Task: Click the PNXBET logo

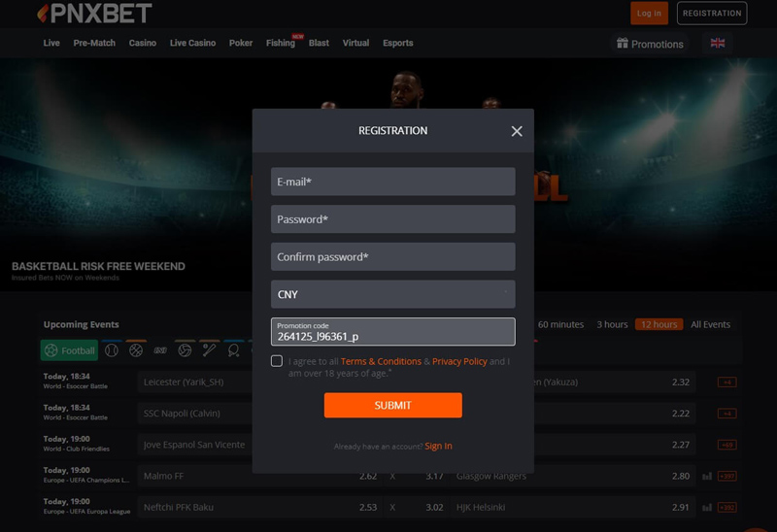Action: (x=94, y=14)
